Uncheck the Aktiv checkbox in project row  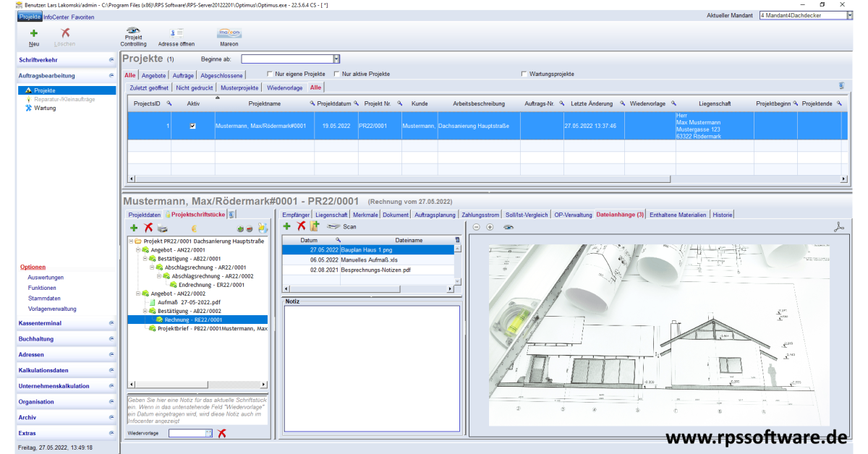tap(192, 126)
